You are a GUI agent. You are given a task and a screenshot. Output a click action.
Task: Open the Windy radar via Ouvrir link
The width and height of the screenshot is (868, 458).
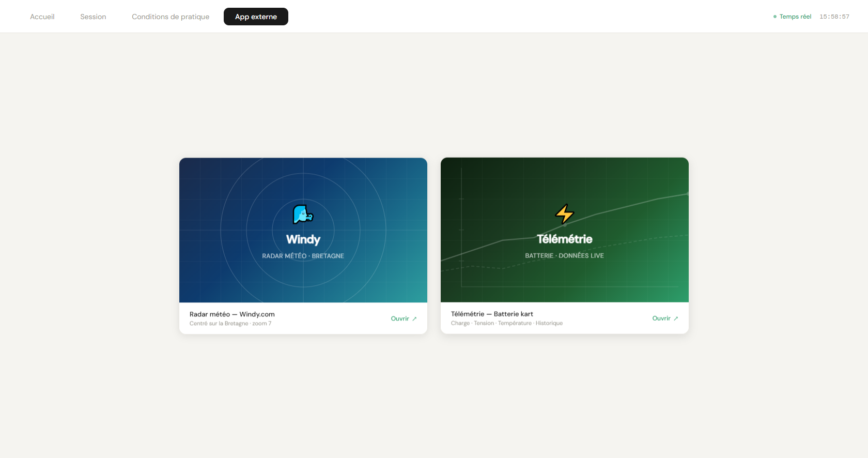(404, 319)
